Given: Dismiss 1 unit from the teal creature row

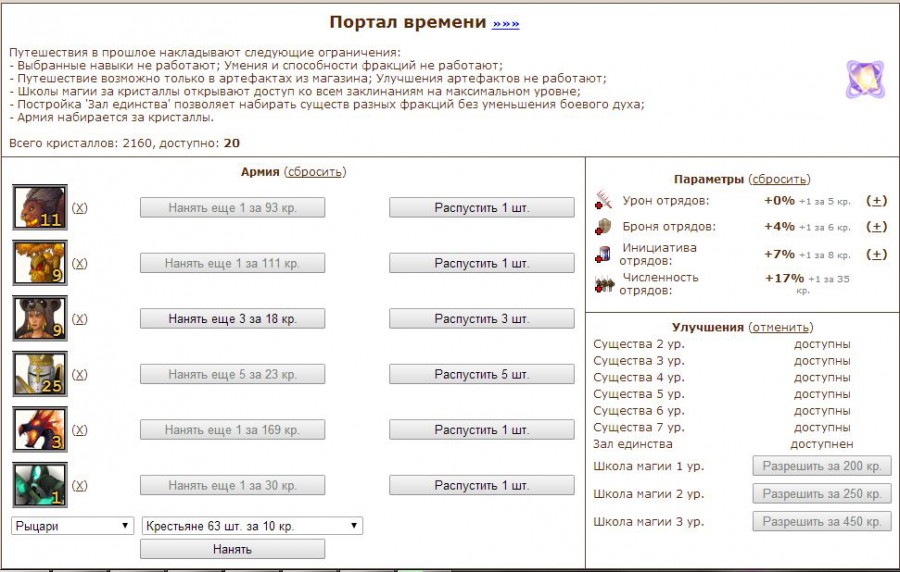Looking at the screenshot, I should click(482, 486).
